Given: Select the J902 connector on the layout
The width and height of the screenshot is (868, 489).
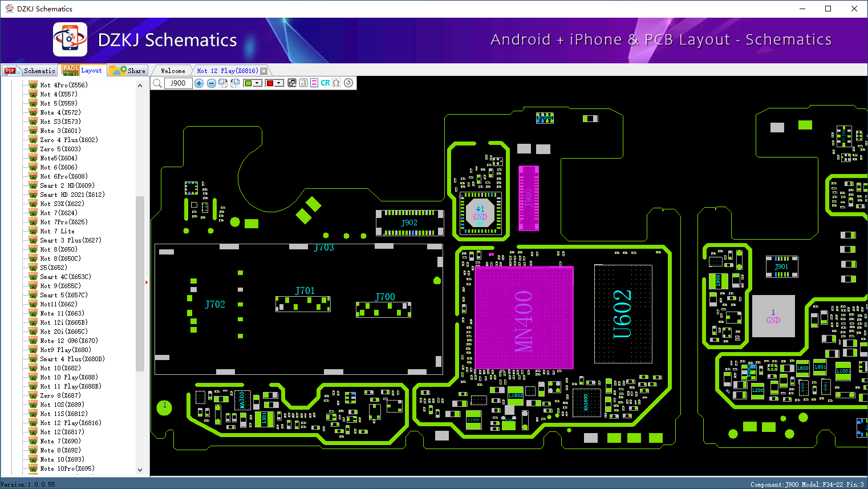Looking at the screenshot, I should pyautogui.click(x=409, y=223).
